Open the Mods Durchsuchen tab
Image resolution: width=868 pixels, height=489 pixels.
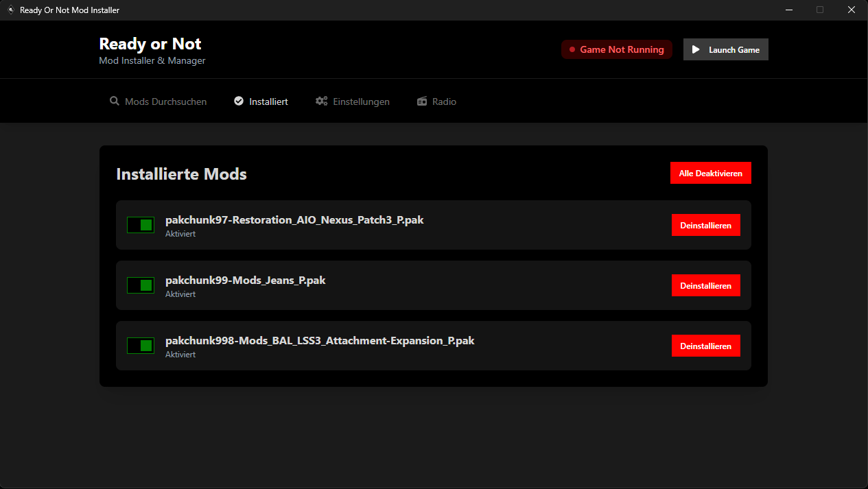pos(159,102)
